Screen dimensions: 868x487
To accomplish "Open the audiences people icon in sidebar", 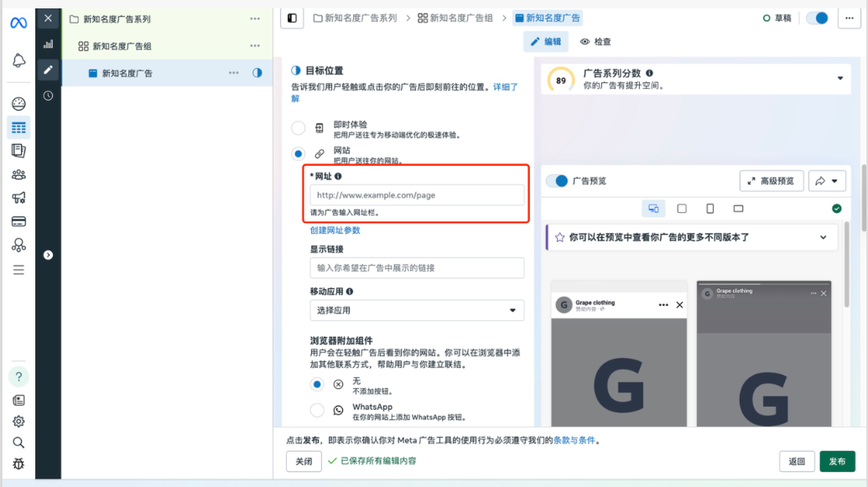I will [18, 174].
